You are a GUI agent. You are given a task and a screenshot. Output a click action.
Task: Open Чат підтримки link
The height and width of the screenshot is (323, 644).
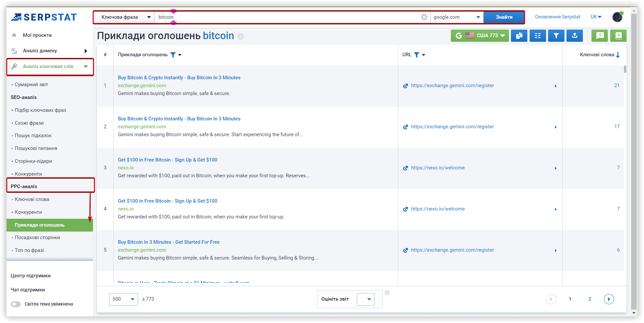click(28, 290)
